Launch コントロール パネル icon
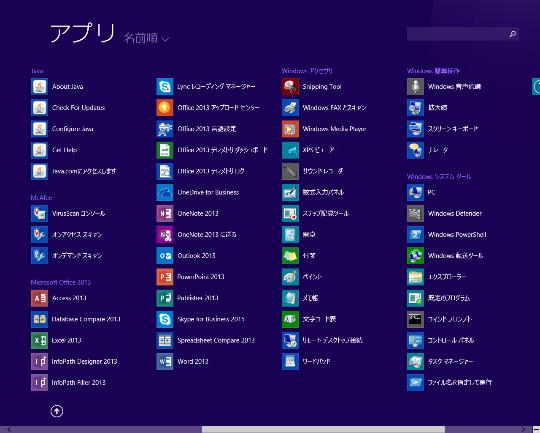Image resolution: width=540 pixels, height=433 pixels. click(x=415, y=340)
